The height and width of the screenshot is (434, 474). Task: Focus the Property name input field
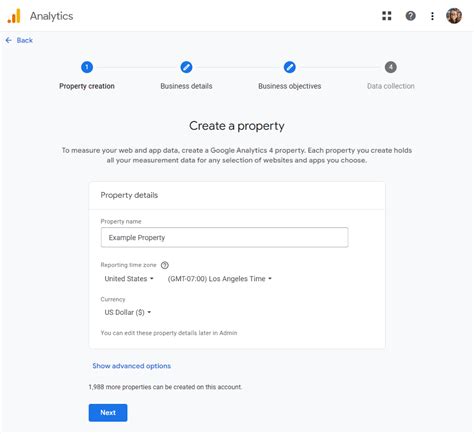click(225, 237)
